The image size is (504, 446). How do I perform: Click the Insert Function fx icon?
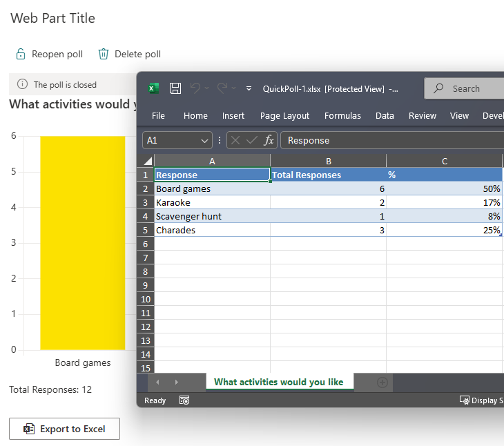point(269,140)
